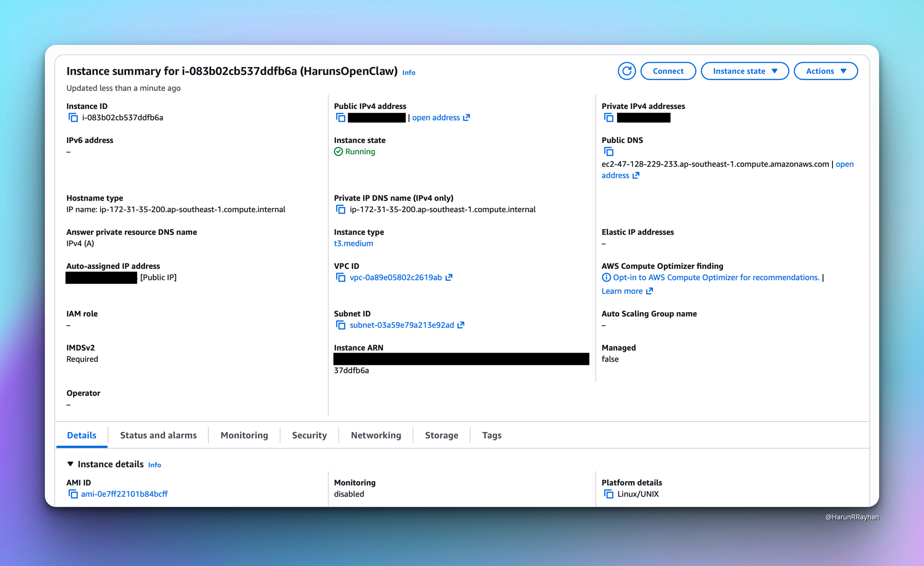
Task: Click the Running instance state text
Action: (x=360, y=152)
